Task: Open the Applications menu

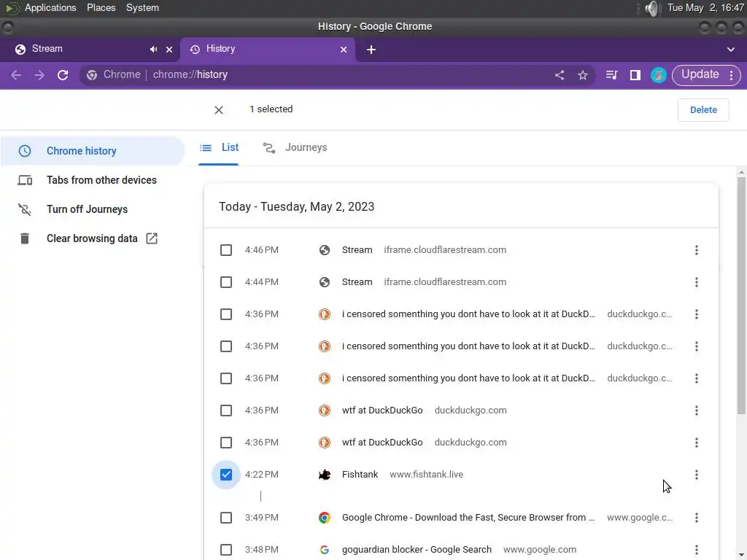Action: tap(50, 7)
